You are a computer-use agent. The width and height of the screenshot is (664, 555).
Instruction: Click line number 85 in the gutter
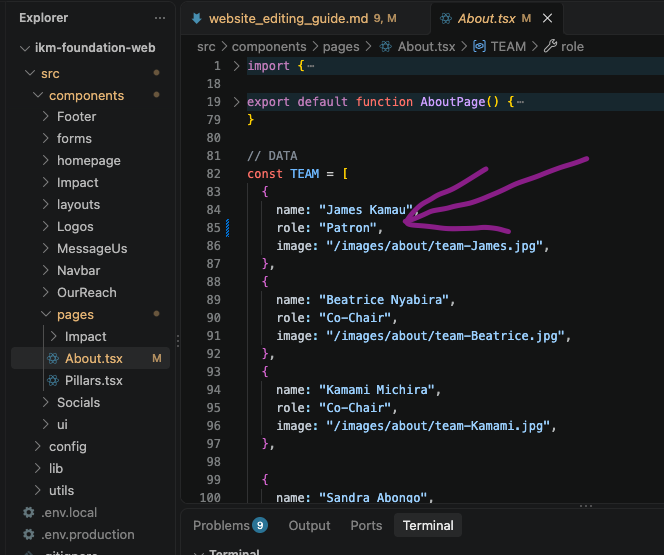[213, 228]
